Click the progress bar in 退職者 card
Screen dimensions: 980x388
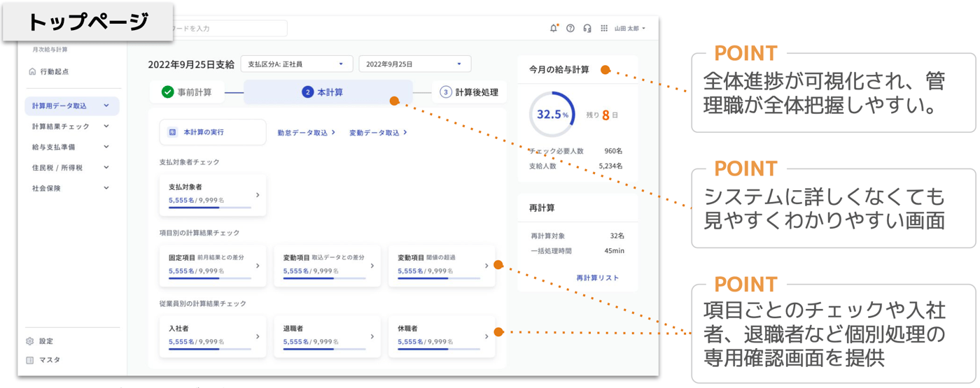point(324,349)
